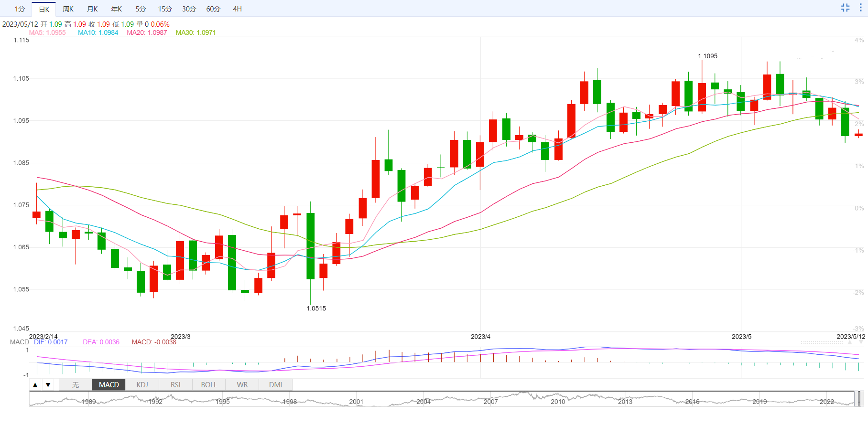Switch to the 周K weekly chart tab

click(68, 9)
